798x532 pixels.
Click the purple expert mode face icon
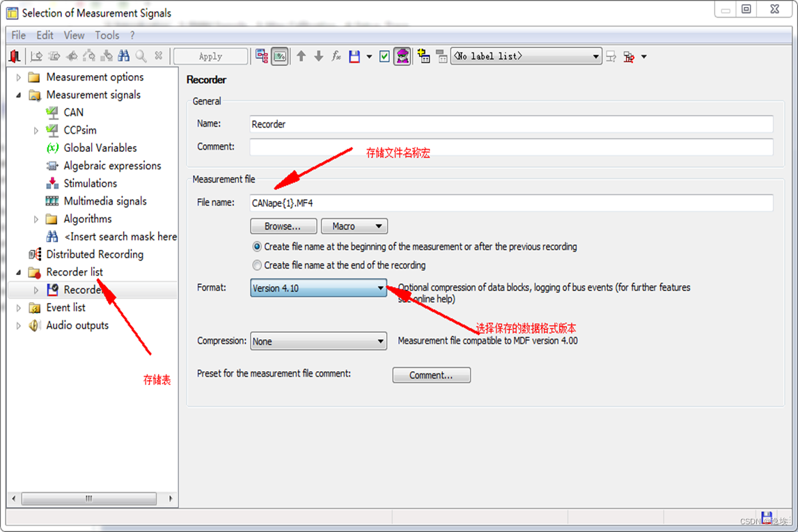(402, 56)
